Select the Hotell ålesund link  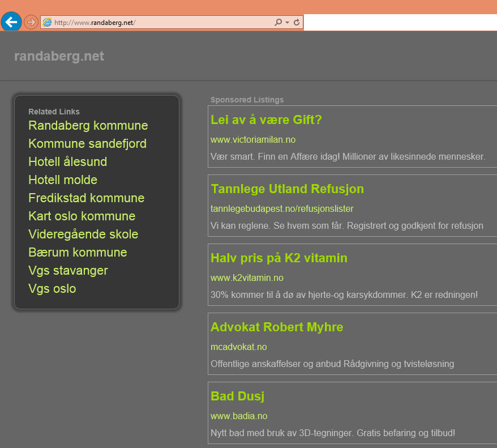pos(67,162)
